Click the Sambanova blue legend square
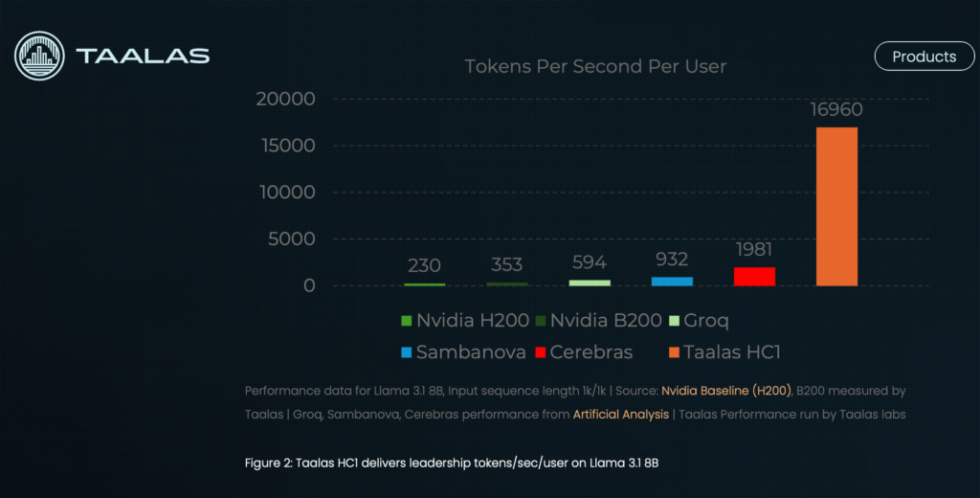980x498 pixels. (406, 352)
